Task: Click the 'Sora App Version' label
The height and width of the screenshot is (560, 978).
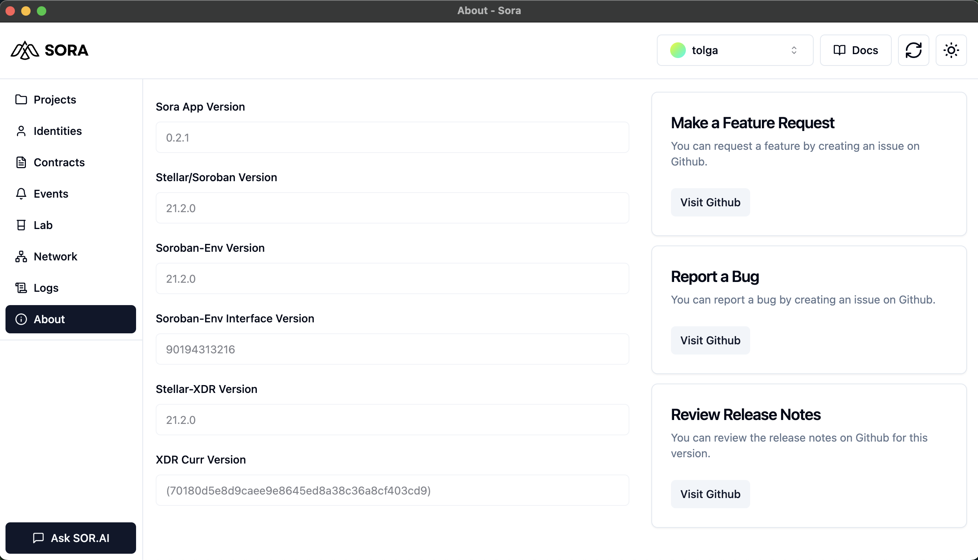Action: [x=200, y=107]
